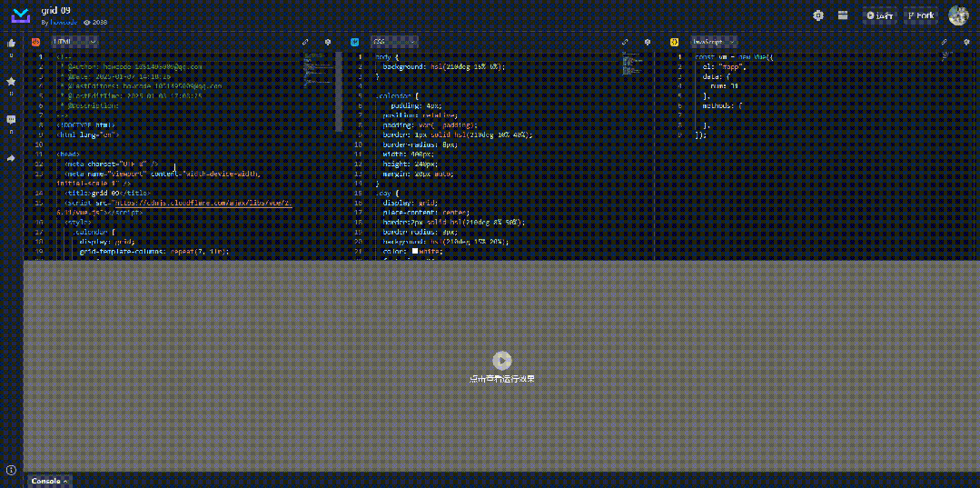Image resolution: width=980 pixels, height=488 pixels.
Task: Open the JavaScript language dropdown
Action: click(714, 42)
